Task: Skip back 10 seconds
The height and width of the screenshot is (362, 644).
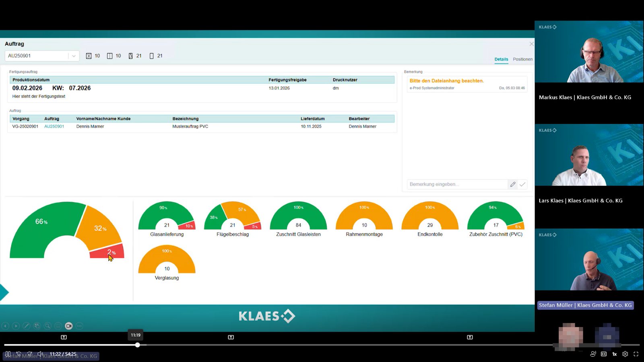Action: (x=19, y=354)
